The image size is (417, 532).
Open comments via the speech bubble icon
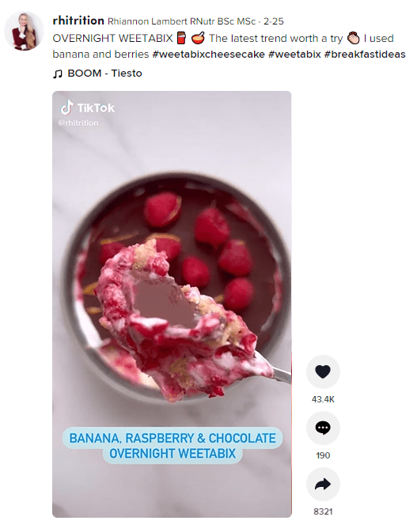pyautogui.click(x=323, y=428)
